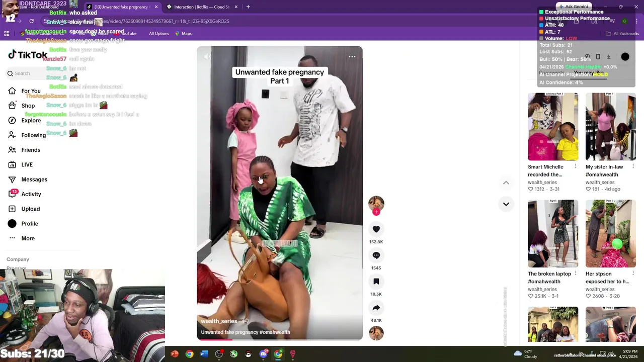This screenshot has height=362, width=644.
Task: Open the weather widget showing 62°F Cloudy
Action: coord(525,354)
